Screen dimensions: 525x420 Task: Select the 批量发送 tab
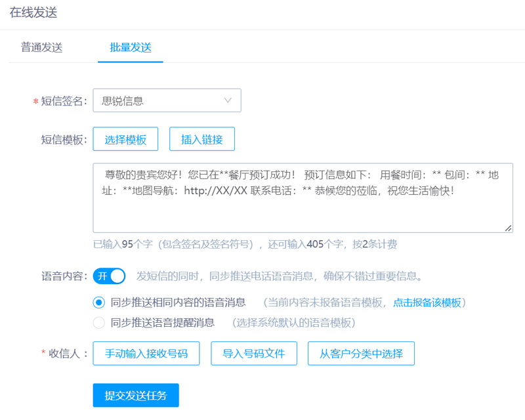[130, 47]
